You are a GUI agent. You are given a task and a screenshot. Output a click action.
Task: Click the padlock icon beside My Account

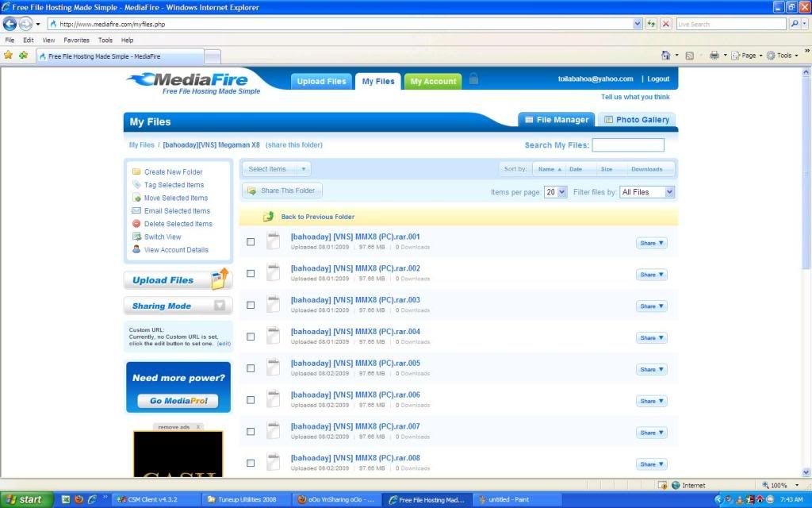pos(473,79)
